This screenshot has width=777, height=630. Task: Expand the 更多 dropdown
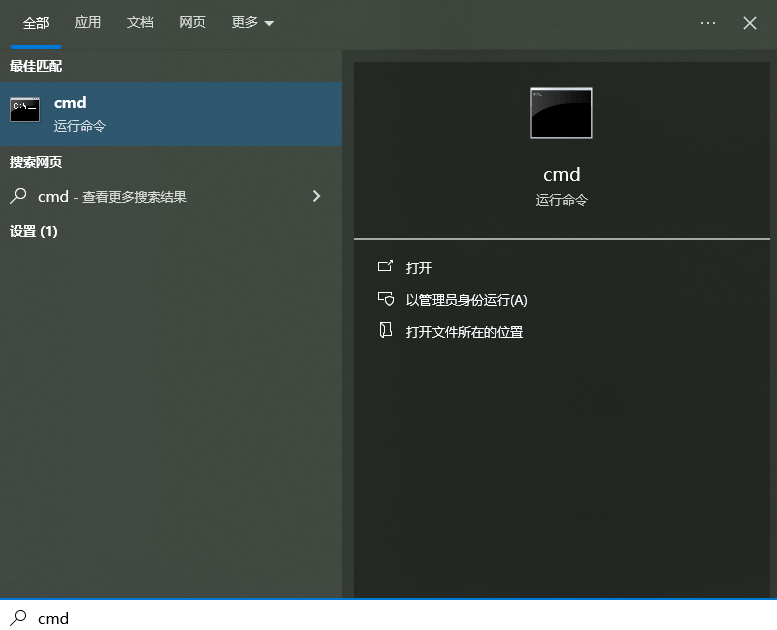[x=253, y=22]
